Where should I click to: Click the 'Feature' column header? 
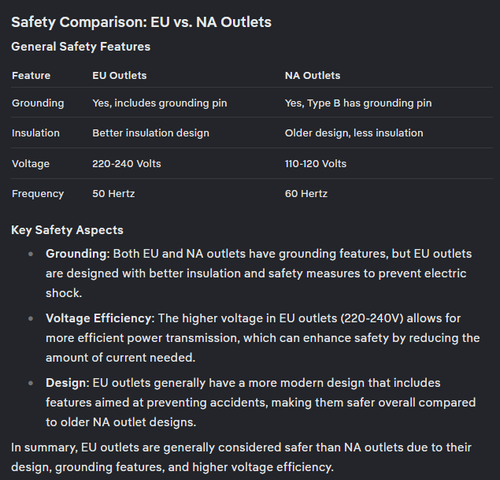coord(31,75)
